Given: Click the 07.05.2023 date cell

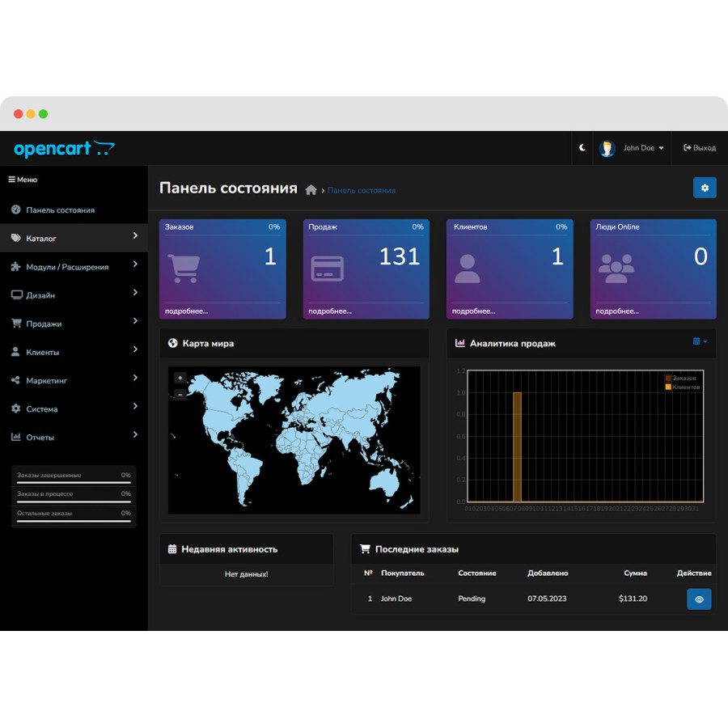Looking at the screenshot, I should pyautogui.click(x=547, y=599).
